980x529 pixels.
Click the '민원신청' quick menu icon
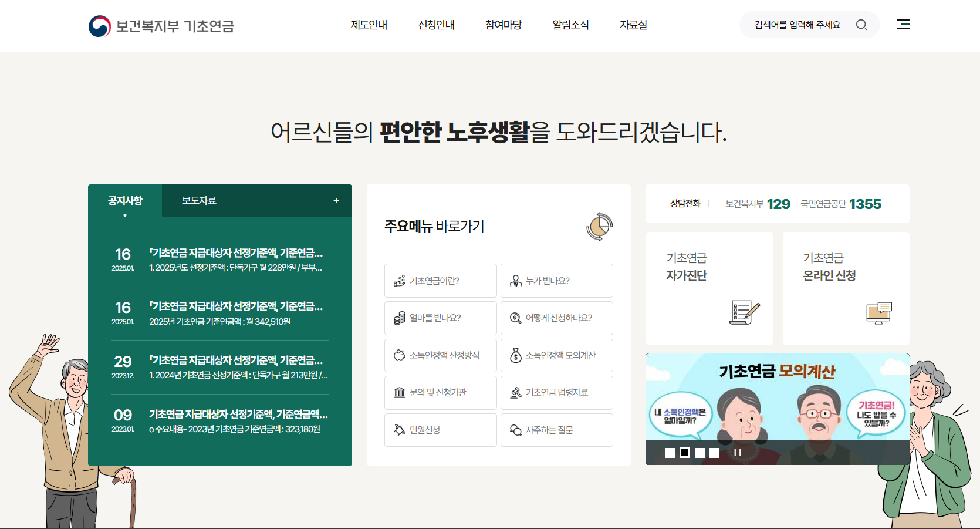[398, 430]
